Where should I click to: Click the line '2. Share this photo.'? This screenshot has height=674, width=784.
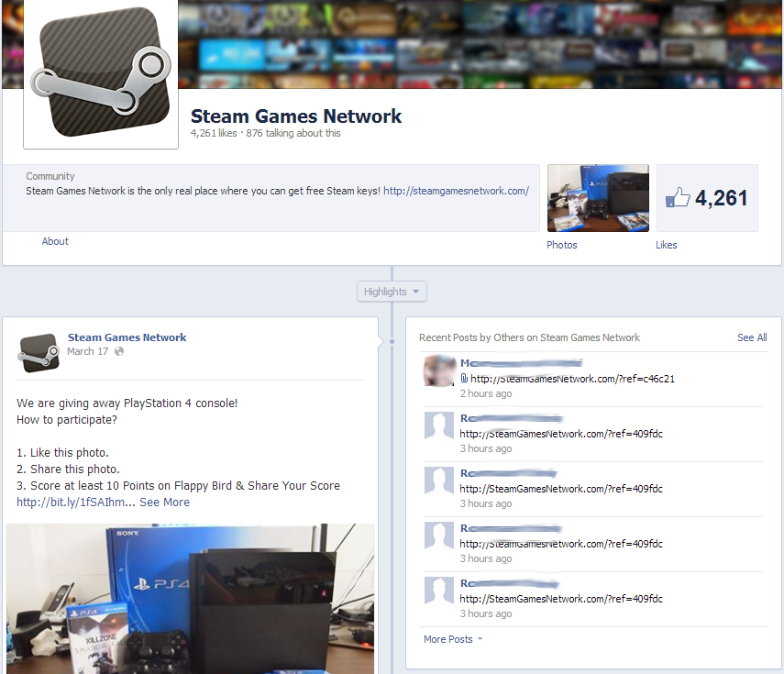(x=68, y=469)
